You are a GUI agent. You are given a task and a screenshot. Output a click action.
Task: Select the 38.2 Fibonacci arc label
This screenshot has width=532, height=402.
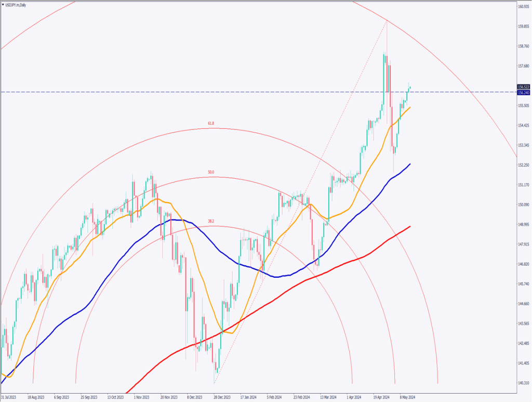pyautogui.click(x=210, y=221)
